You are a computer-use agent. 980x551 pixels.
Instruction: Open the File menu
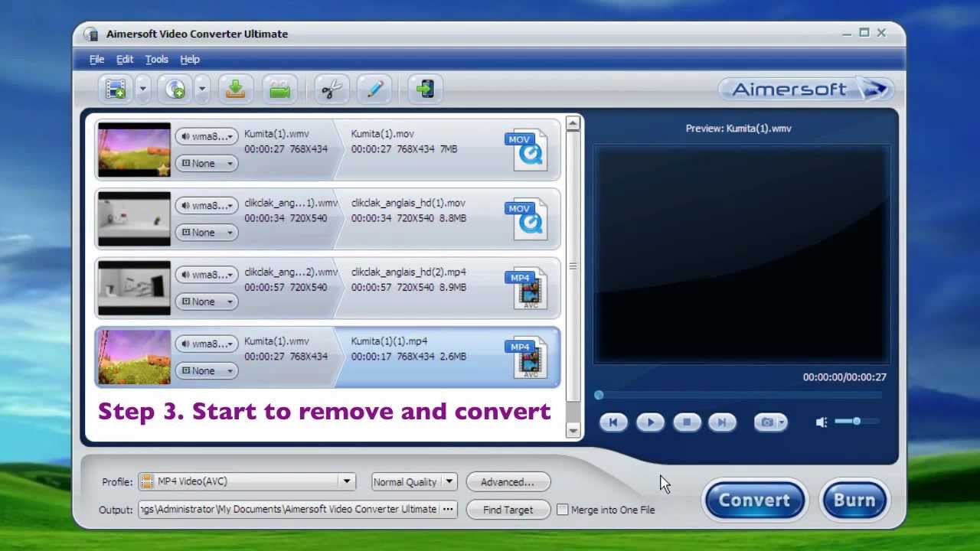[x=96, y=59]
